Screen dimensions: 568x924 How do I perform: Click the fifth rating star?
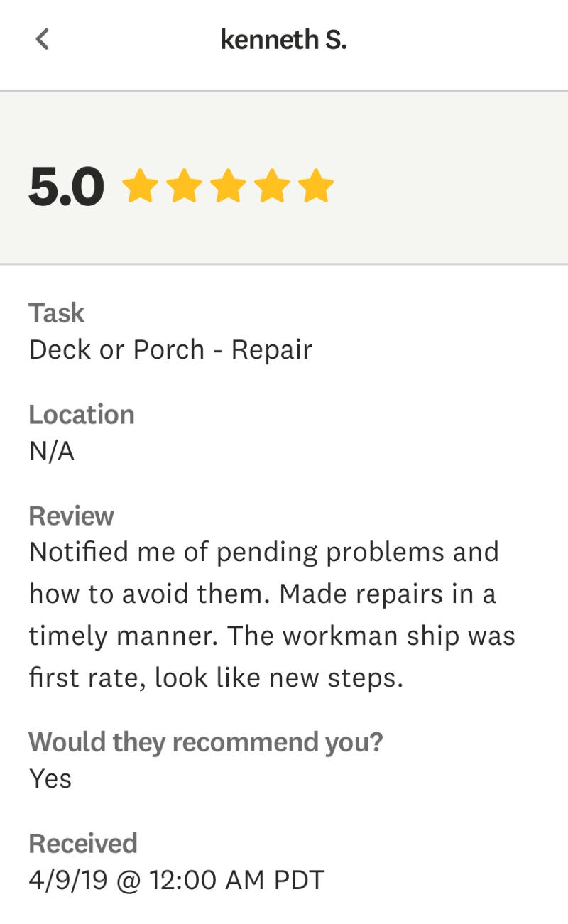(316, 186)
